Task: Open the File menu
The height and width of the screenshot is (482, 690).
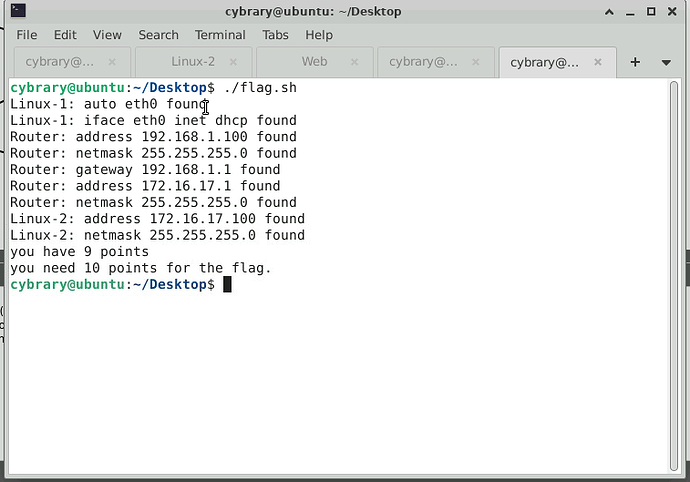Action: 26,34
